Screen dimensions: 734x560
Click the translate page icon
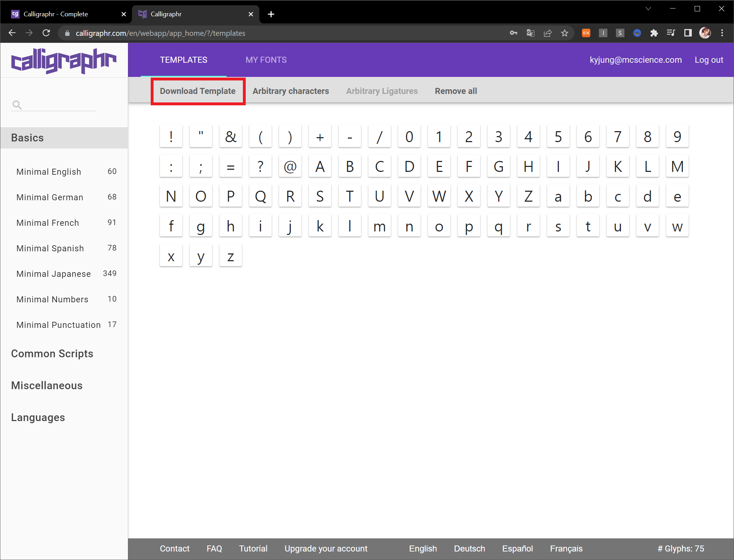pos(530,33)
